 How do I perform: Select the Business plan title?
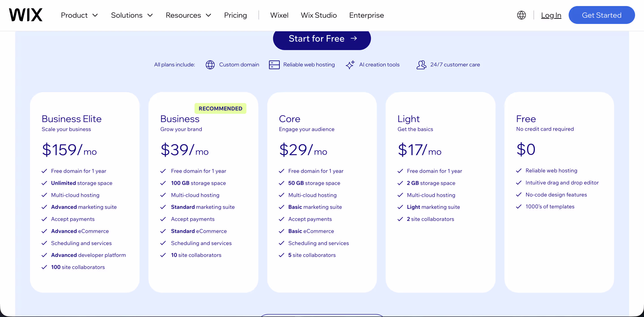(180, 119)
